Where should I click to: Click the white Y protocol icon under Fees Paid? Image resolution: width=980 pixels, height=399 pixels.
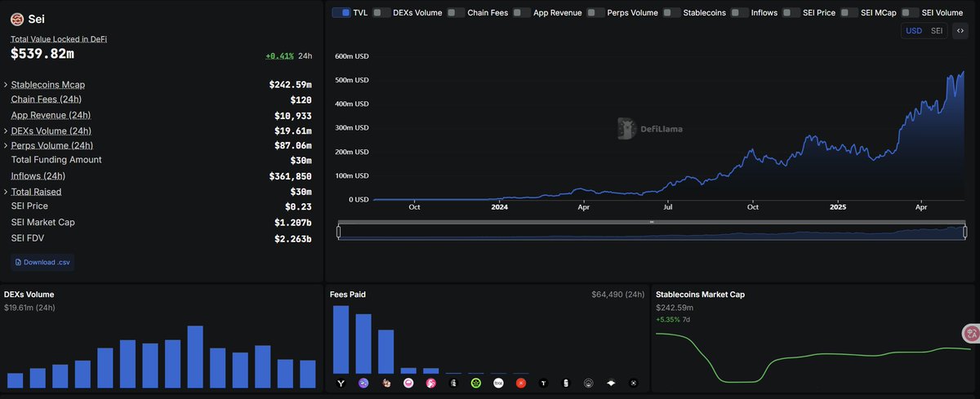(x=341, y=383)
